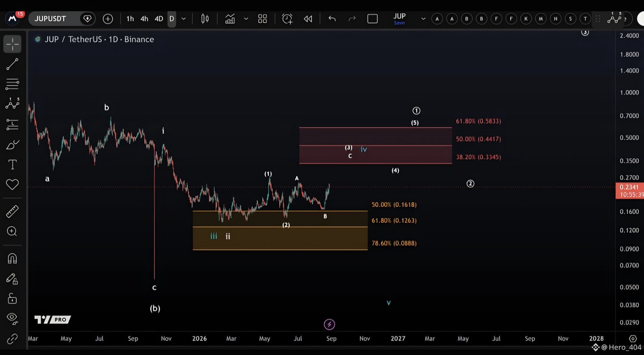Select the teal iii wave label
The height and width of the screenshot is (355, 644).
tap(214, 236)
